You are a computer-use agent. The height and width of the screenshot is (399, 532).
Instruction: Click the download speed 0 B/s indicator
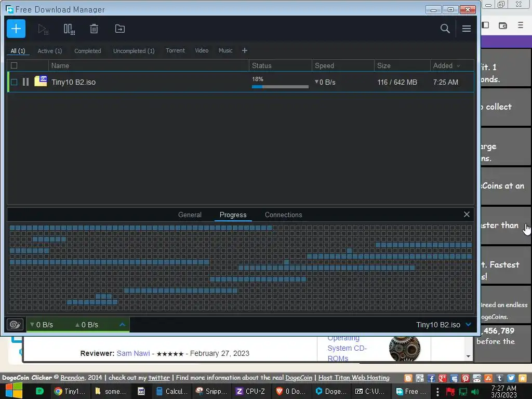[42, 325]
